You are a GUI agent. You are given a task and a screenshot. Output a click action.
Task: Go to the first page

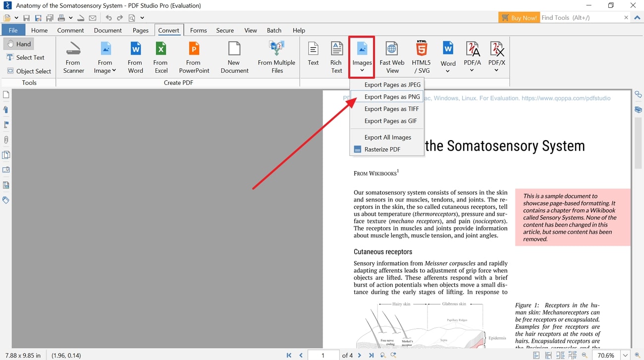coord(289,355)
